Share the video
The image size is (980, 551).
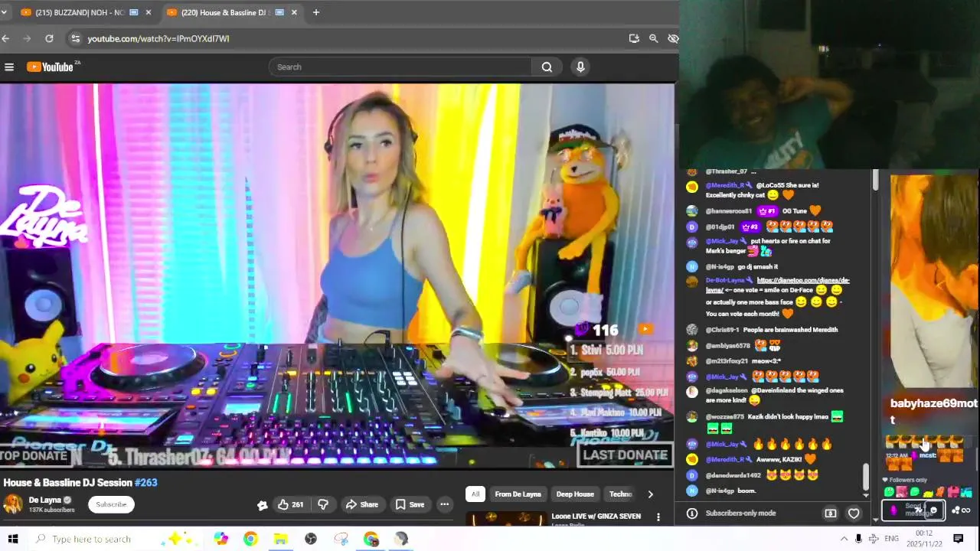(x=361, y=504)
